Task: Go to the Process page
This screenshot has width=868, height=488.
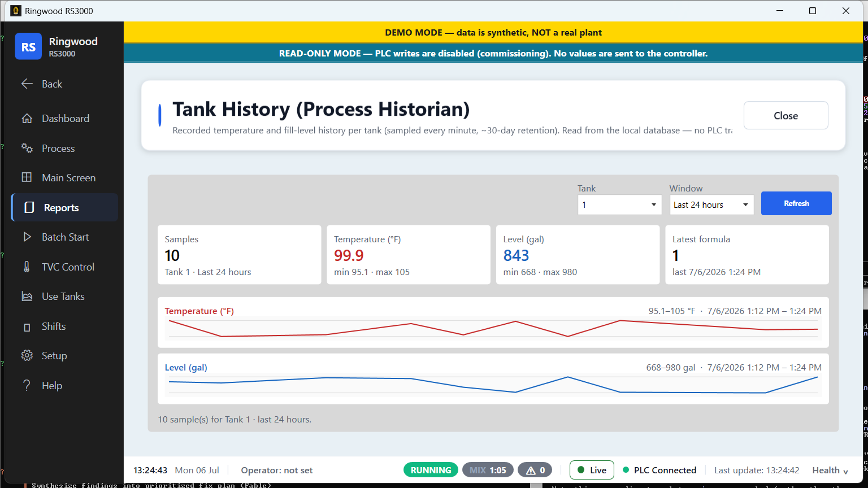Action: click(64, 148)
